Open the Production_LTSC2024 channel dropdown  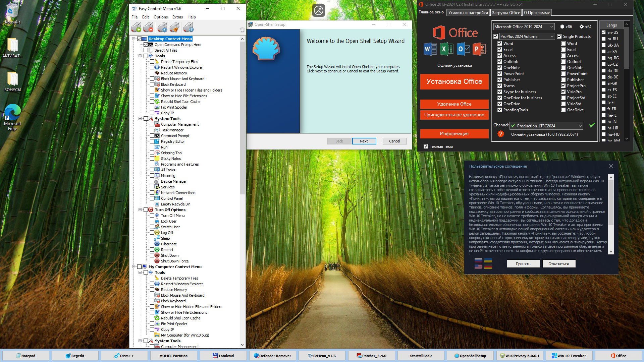(546, 126)
